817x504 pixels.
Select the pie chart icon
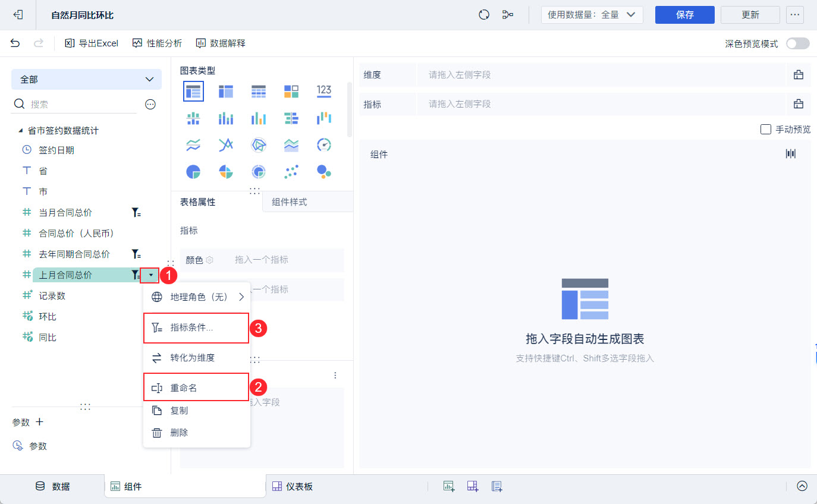coord(193,172)
